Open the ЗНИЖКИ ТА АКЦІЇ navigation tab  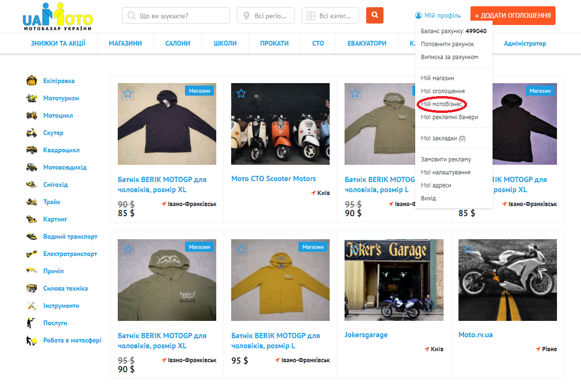58,43
